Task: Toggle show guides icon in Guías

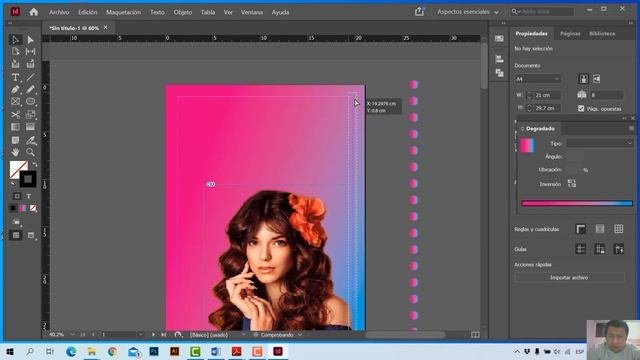Action: tap(580, 249)
